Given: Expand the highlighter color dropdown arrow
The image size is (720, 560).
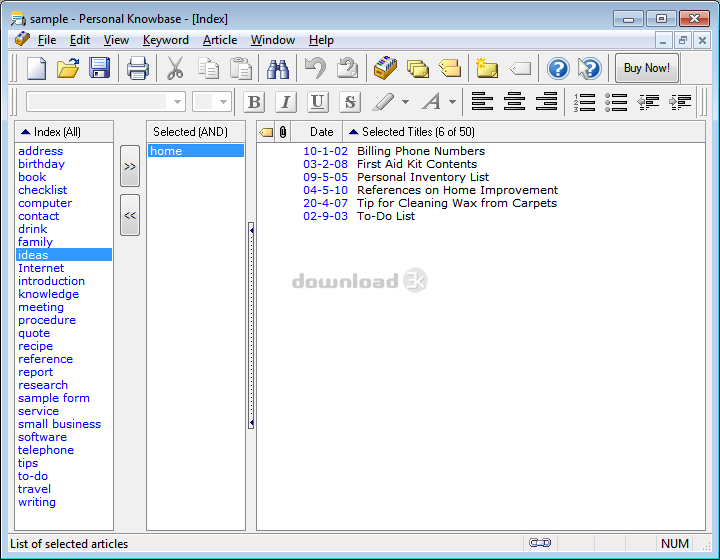Looking at the screenshot, I should point(405,102).
